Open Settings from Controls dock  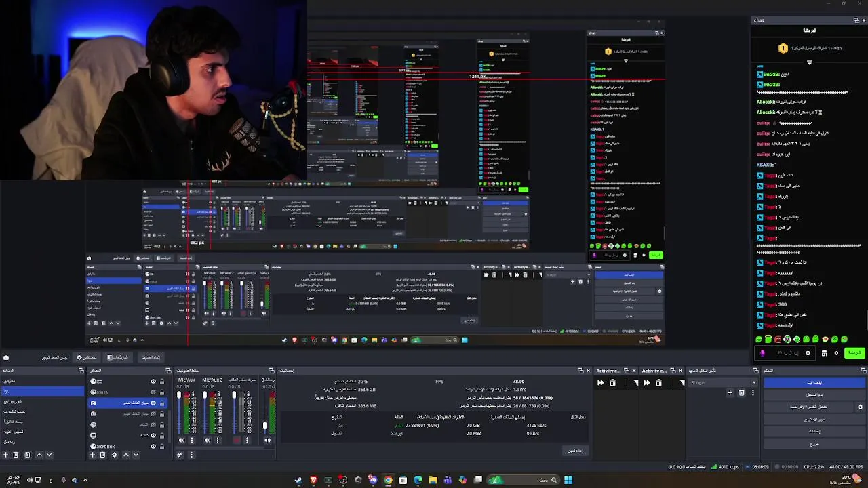coord(814,432)
